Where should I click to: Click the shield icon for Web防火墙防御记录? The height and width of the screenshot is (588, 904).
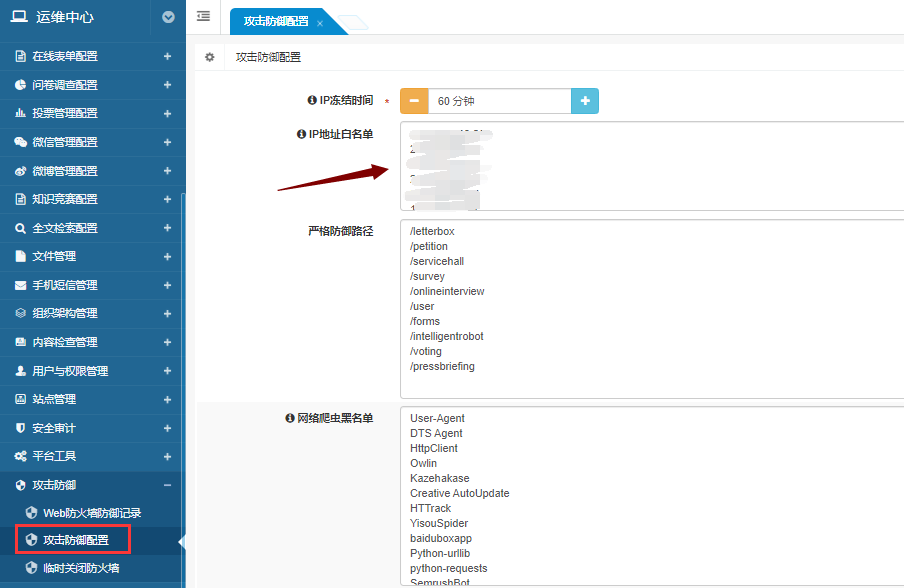coord(31,513)
